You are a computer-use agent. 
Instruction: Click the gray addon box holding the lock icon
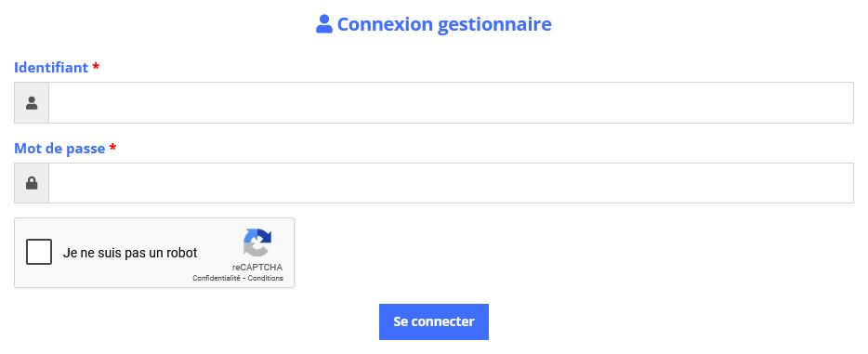(x=32, y=183)
